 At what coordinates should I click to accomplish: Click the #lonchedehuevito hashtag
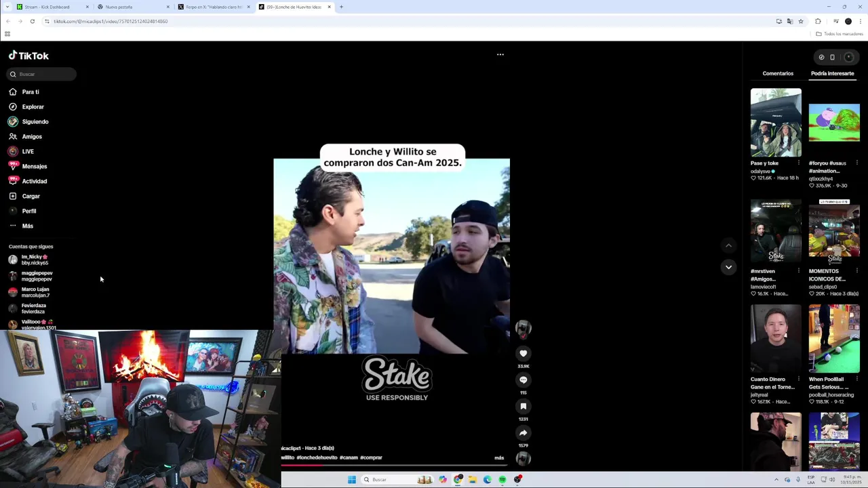317,457
